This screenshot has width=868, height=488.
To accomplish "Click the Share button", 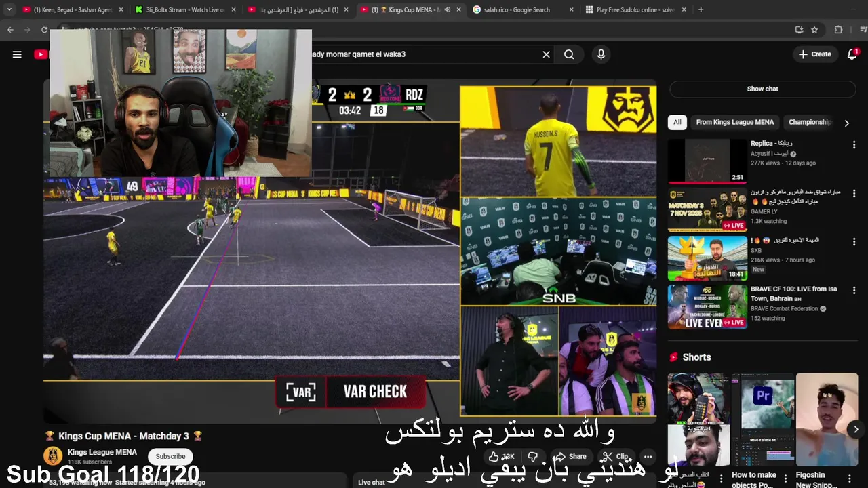I will (570, 457).
